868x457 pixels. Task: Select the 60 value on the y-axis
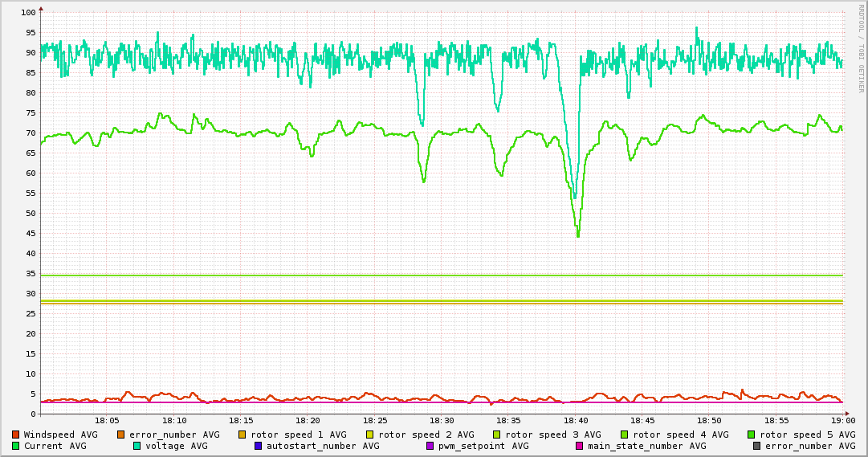[x=31, y=173]
